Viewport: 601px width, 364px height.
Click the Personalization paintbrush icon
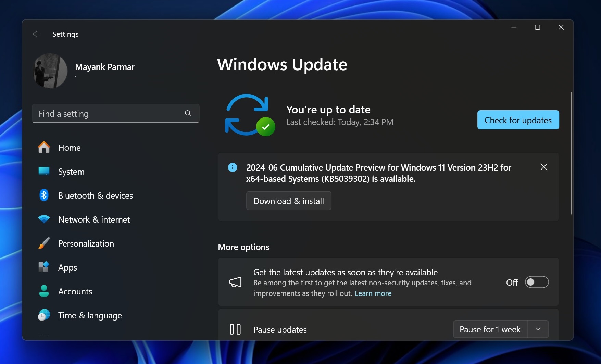click(44, 243)
